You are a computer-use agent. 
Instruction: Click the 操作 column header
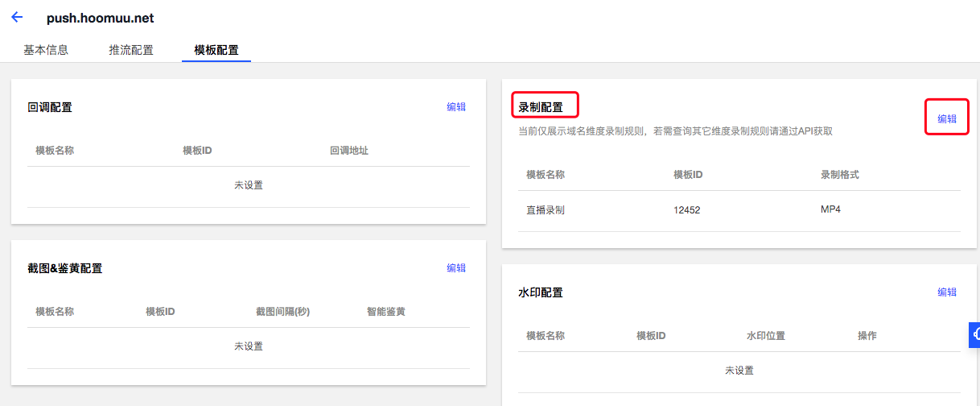pos(867,335)
